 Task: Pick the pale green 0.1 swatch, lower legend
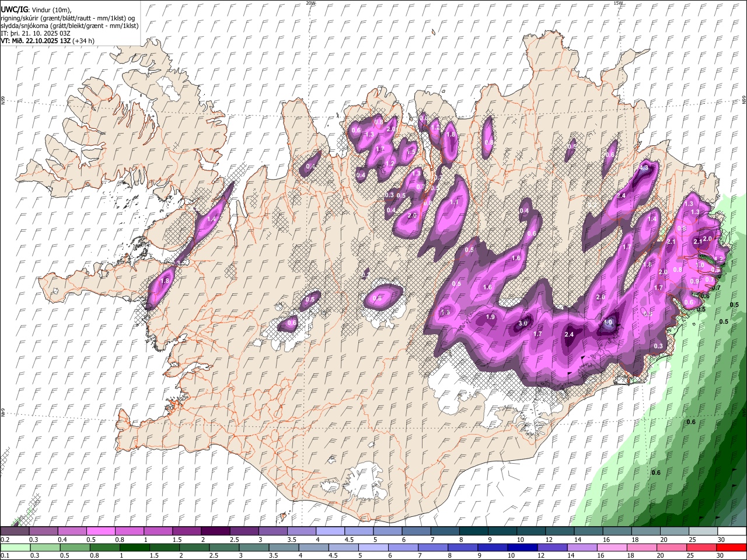click(15, 547)
